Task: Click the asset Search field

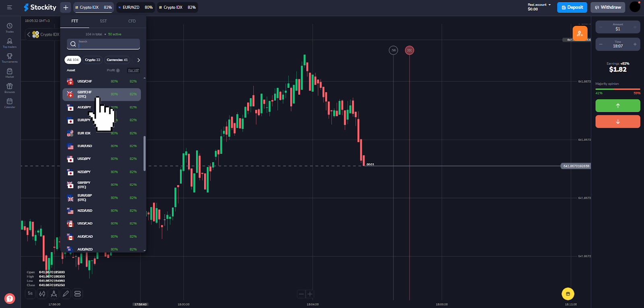Action: (103, 44)
